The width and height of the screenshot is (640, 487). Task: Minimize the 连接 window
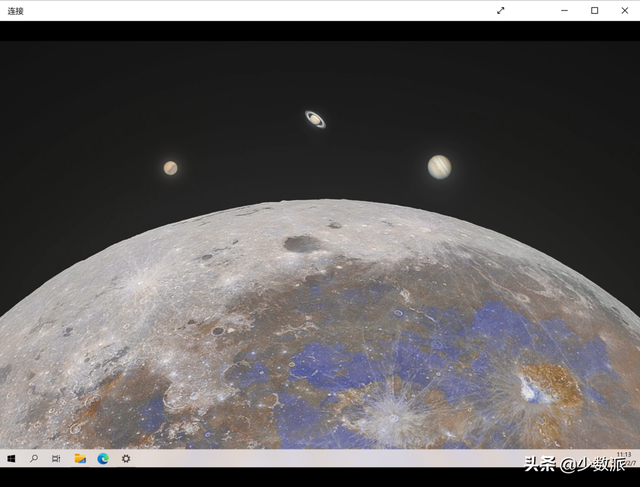564,11
